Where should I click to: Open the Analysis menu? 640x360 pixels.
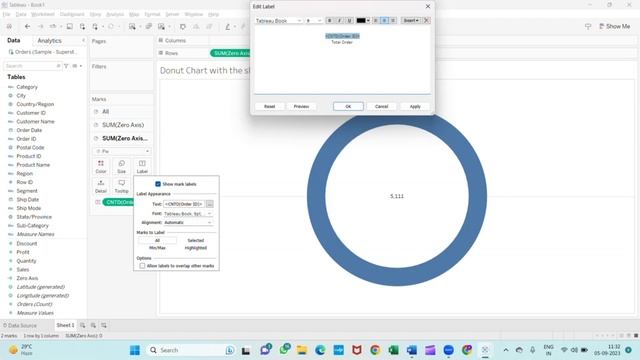[x=115, y=14]
